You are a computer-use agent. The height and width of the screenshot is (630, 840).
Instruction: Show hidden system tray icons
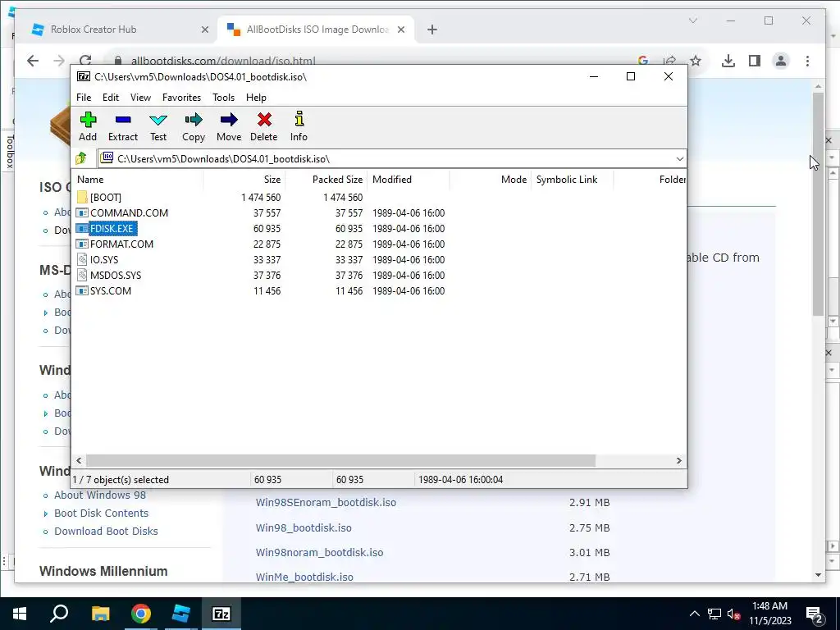pos(694,614)
